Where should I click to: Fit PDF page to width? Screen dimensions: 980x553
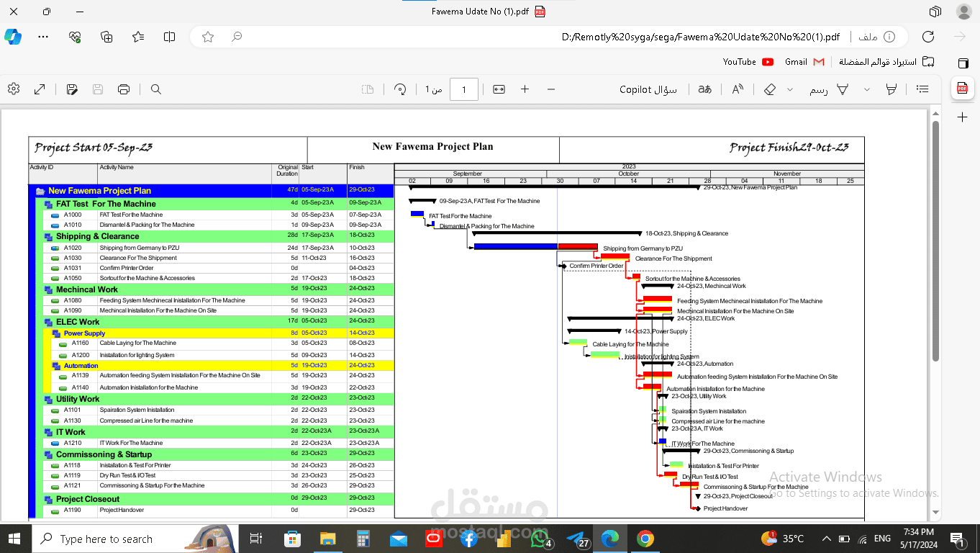[x=499, y=89]
